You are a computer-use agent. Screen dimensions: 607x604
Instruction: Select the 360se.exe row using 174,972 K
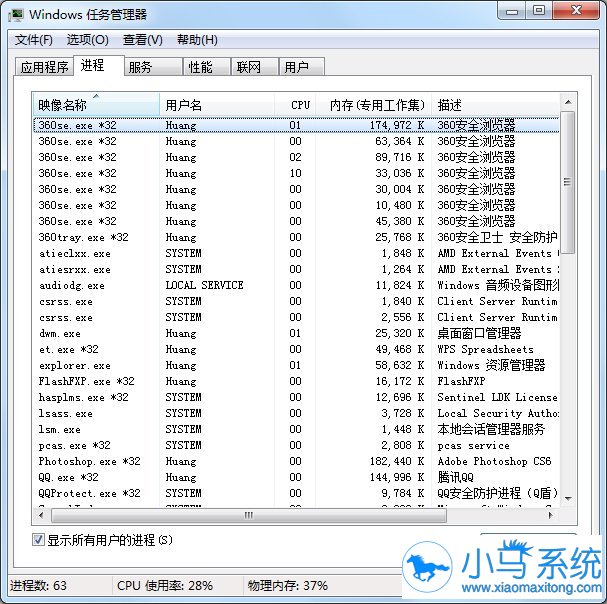coord(296,125)
